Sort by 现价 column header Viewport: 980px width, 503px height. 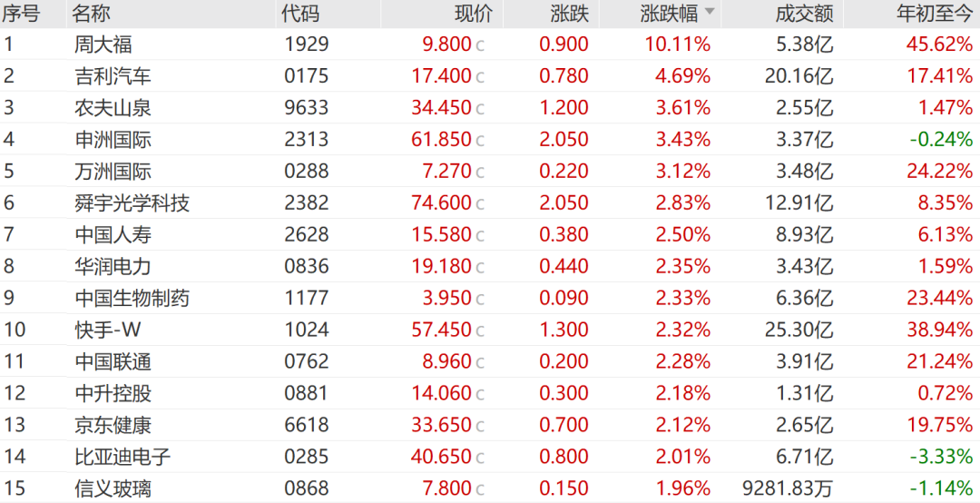[473, 14]
